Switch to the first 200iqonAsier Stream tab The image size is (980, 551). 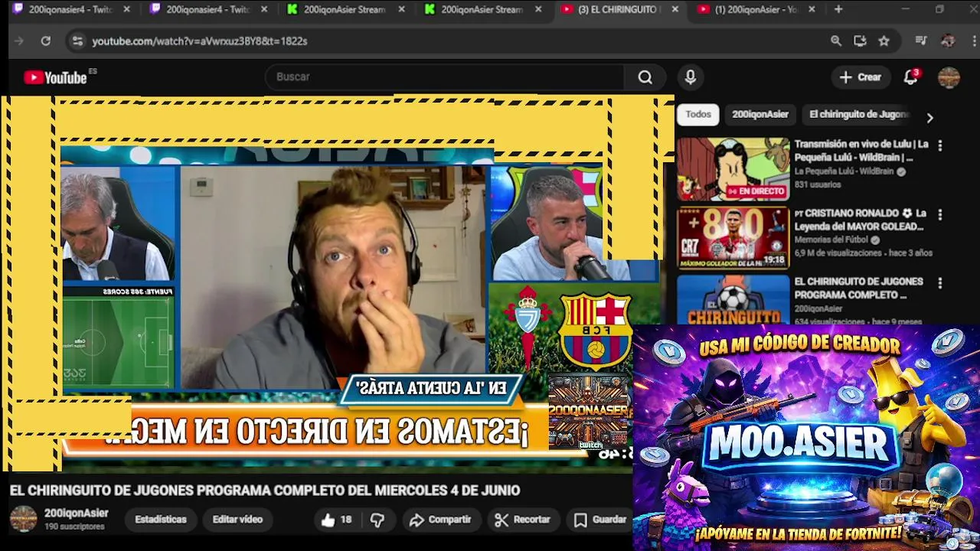(346, 9)
